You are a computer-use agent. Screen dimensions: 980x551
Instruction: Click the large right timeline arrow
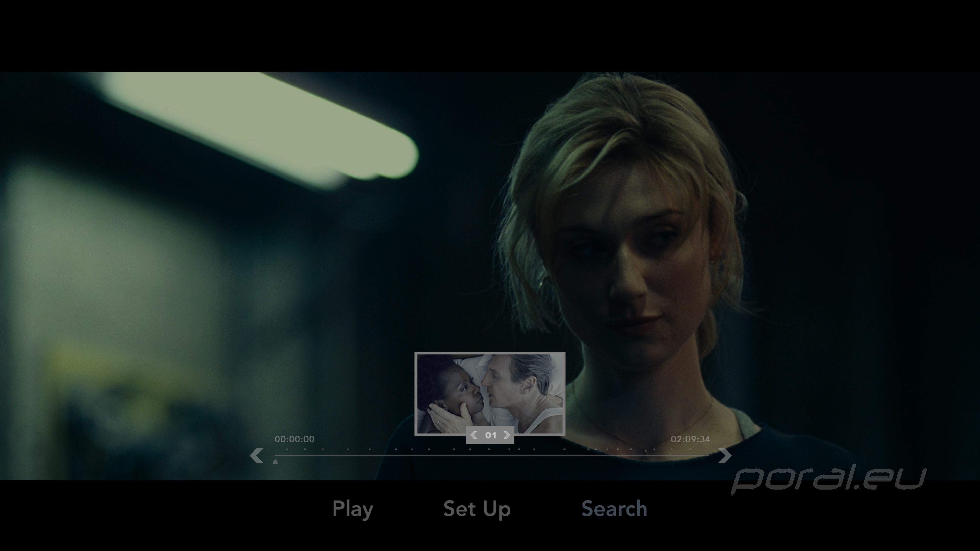tap(724, 455)
